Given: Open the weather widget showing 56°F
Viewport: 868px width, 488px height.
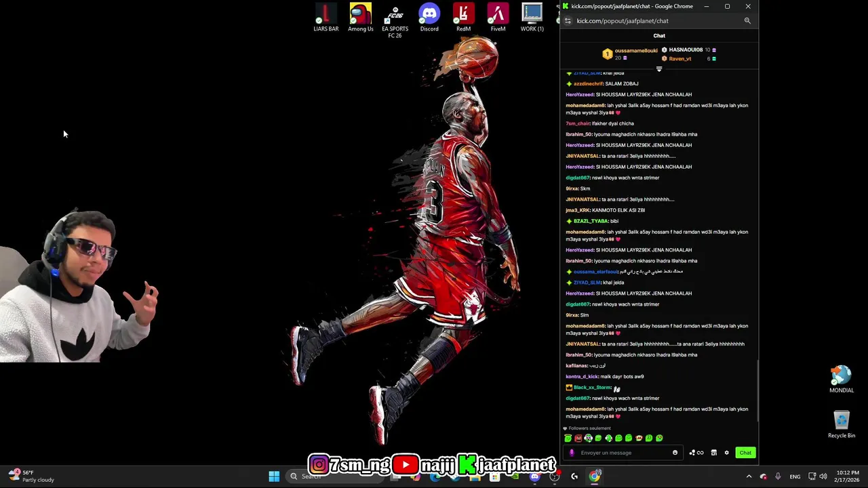Looking at the screenshot, I should tap(31, 476).
